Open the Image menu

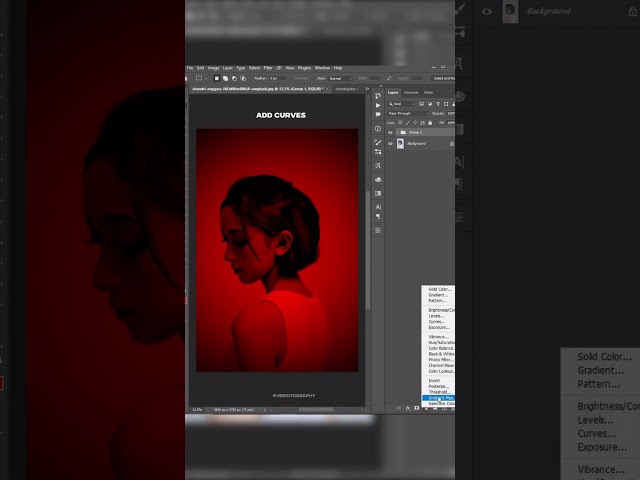point(213,68)
